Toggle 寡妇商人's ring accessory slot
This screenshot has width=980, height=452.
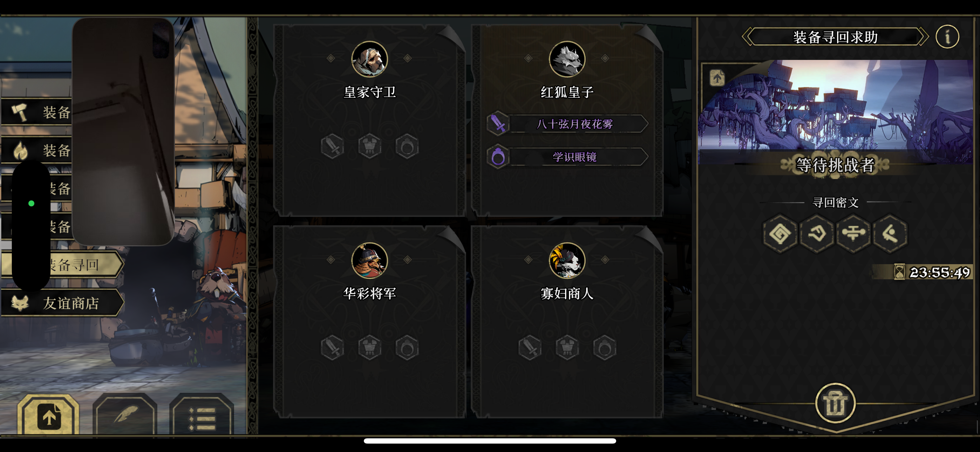605,347
